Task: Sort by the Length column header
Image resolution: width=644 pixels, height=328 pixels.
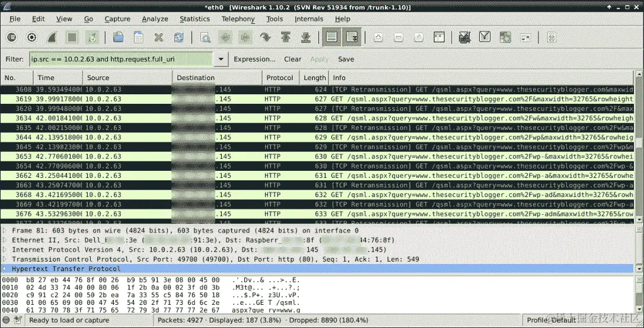Action: (x=314, y=78)
